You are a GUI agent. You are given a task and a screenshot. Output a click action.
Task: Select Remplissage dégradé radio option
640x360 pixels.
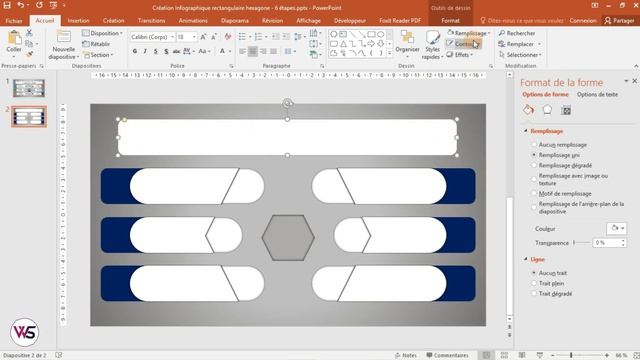click(x=533, y=165)
